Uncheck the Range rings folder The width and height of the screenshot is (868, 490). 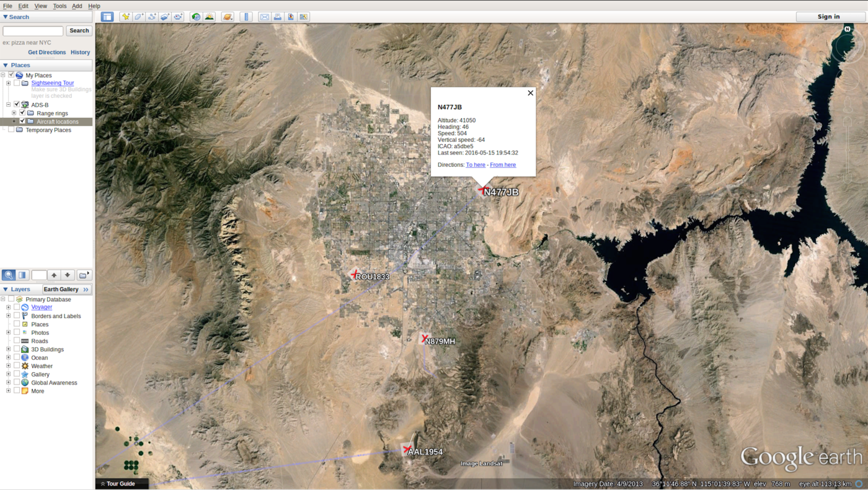[22, 113]
